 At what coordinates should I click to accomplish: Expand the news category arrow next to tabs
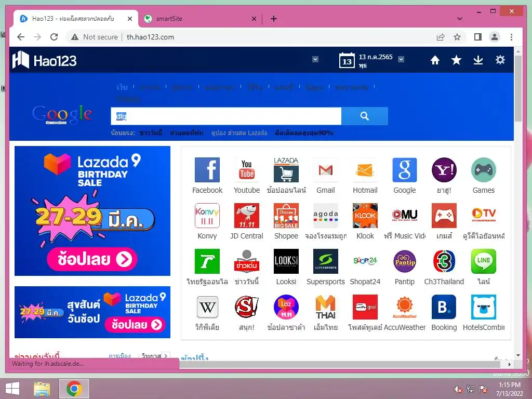(x=166, y=356)
